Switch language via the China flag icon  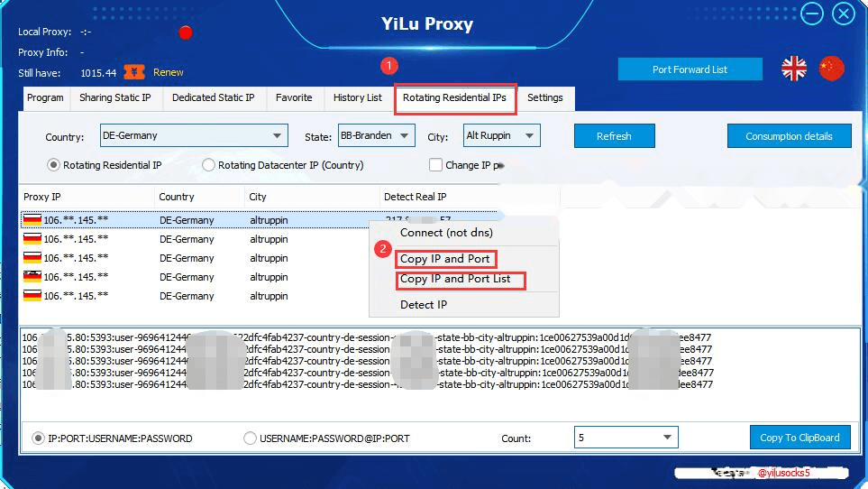click(x=831, y=69)
